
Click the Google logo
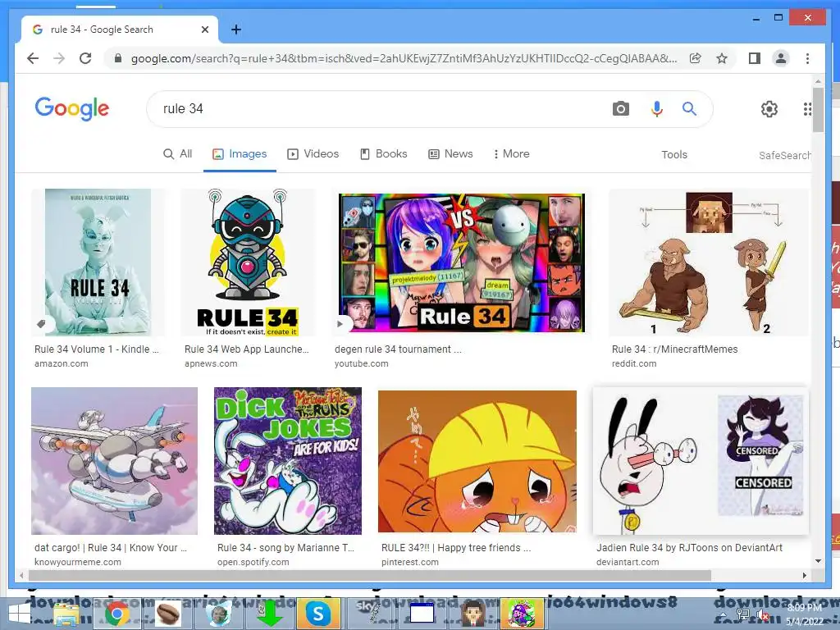pos(72,109)
